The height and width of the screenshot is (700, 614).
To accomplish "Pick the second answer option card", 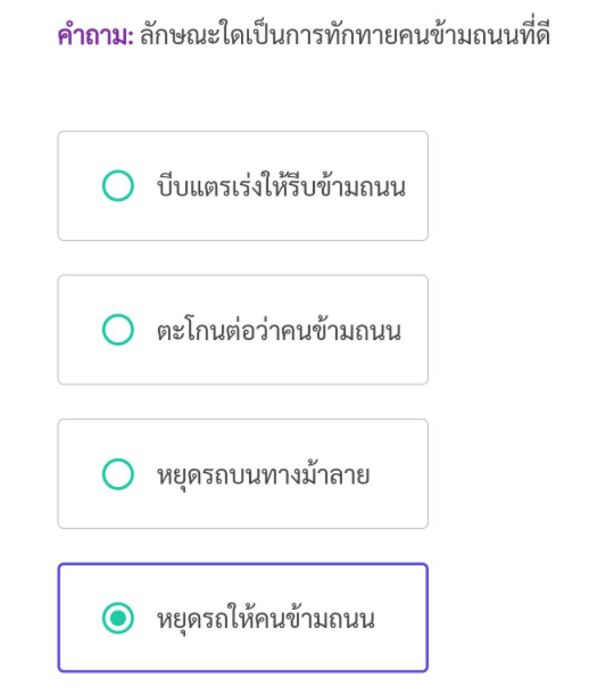I will click(243, 330).
